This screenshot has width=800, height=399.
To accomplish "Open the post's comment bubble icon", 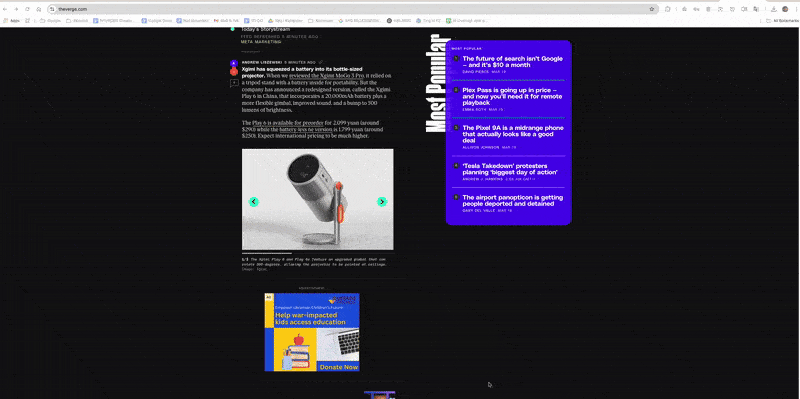I will click(x=234, y=83).
